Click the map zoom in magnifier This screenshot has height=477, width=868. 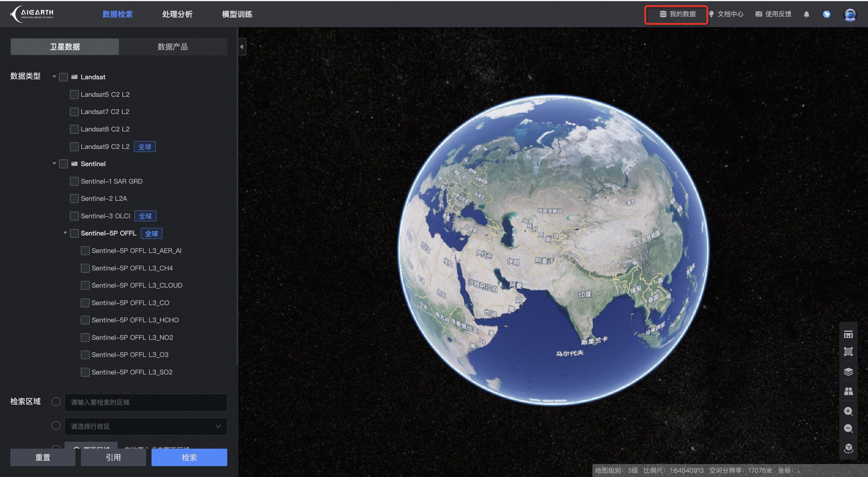coord(848,411)
